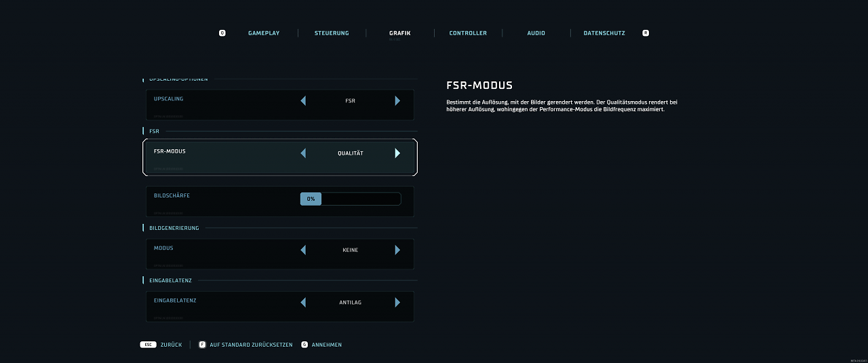868x363 pixels.
Task: Click the 0% slider handle
Action: tap(311, 199)
